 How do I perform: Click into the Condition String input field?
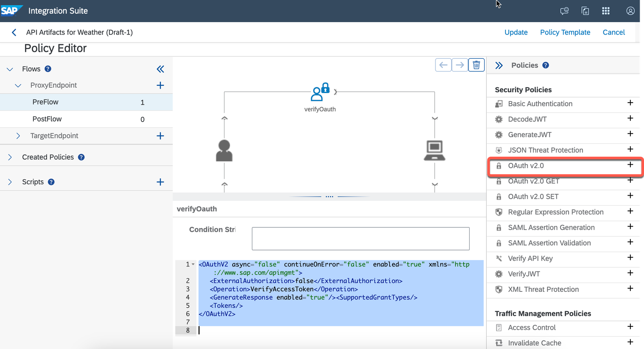click(x=360, y=238)
